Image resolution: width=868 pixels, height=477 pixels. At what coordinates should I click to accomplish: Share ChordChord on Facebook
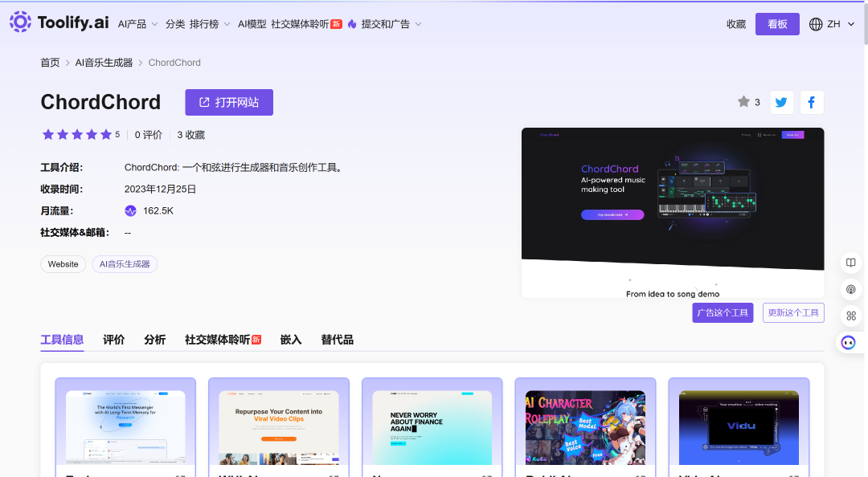[x=812, y=102]
